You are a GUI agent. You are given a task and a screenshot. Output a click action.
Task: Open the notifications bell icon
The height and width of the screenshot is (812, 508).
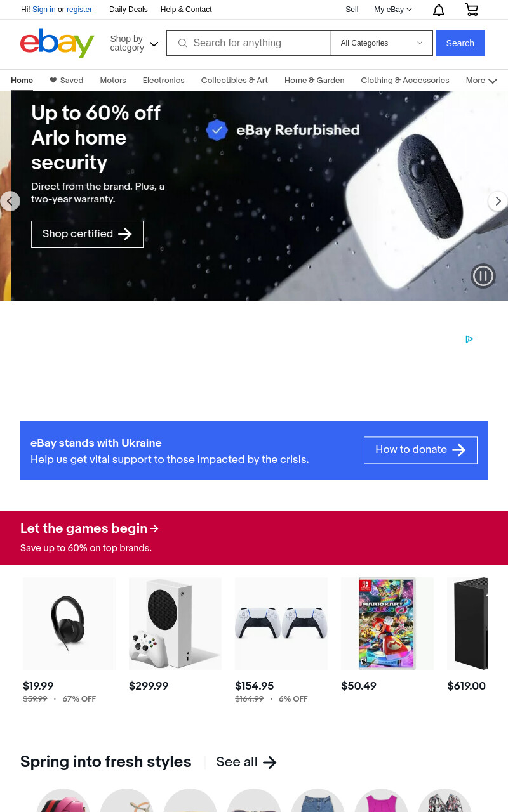[x=439, y=10]
